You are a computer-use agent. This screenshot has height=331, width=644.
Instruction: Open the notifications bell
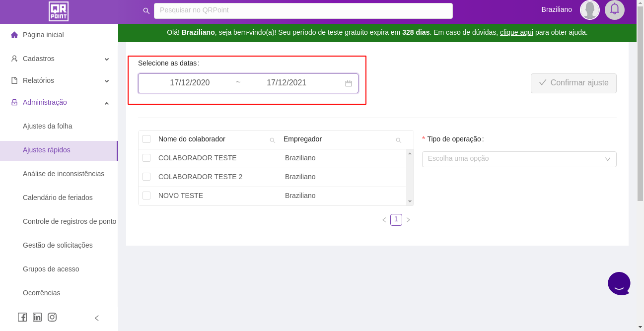(x=615, y=9)
